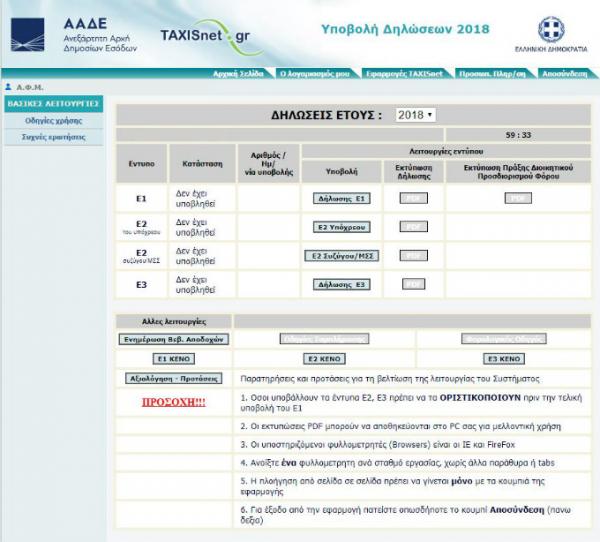Click the user icon beside Α.Φ.Μ.
The height and width of the screenshot is (542, 600).
[x=8, y=87]
